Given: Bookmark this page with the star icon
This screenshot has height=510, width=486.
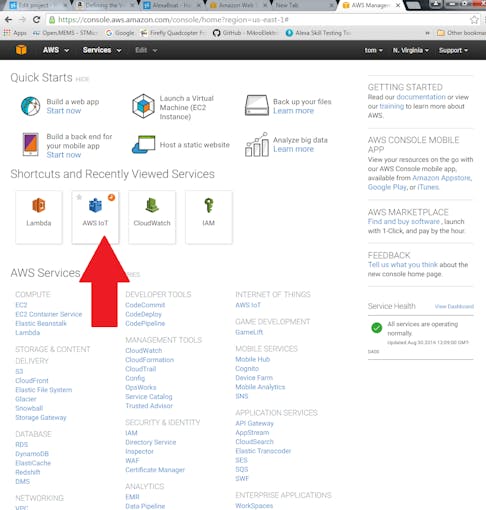Looking at the screenshot, I should coord(474,20).
